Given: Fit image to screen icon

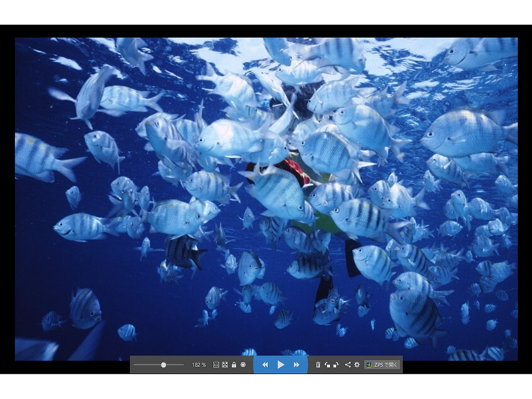Looking at the screenshot, I should click(x=225, y=364).
